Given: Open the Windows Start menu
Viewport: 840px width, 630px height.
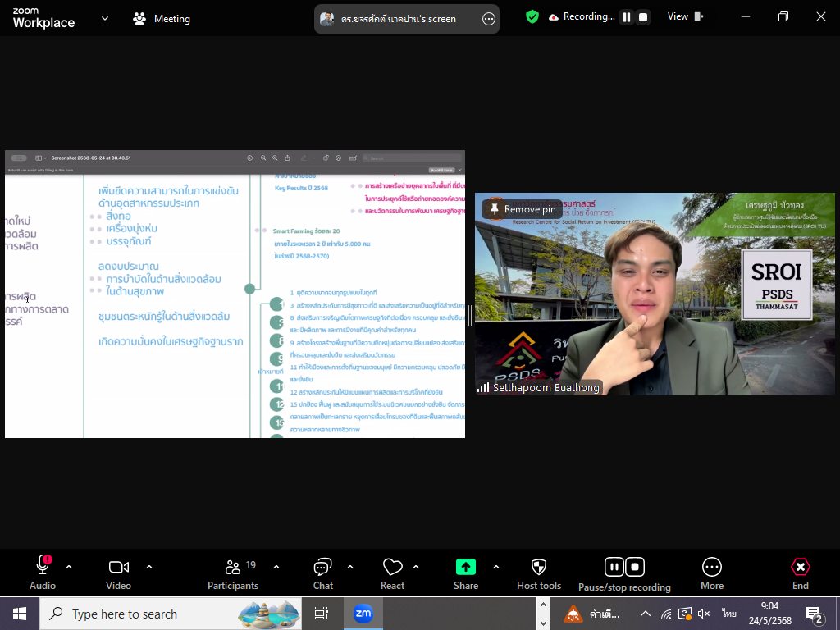Looking at the screenshot, I should click(x=20, y=614).
